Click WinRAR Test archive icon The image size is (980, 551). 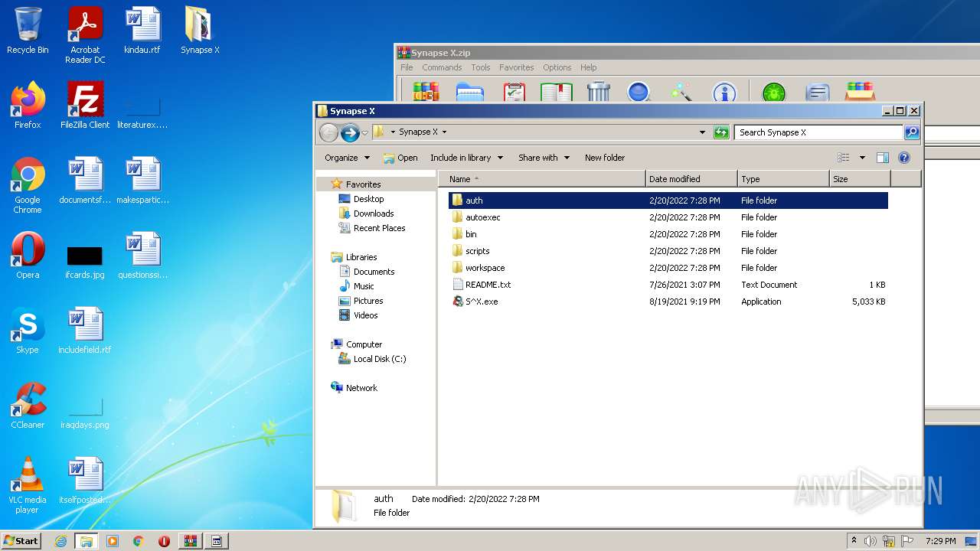point(514,92)
